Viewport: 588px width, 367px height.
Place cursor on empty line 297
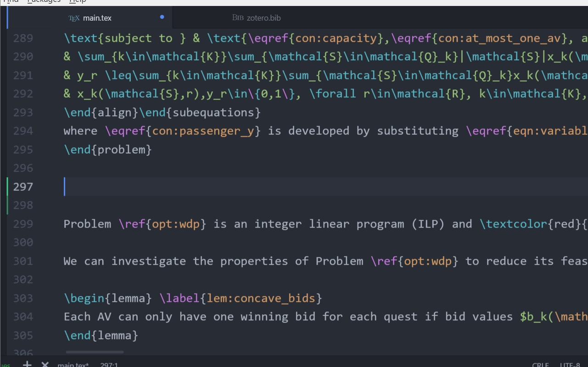(275, 187)
